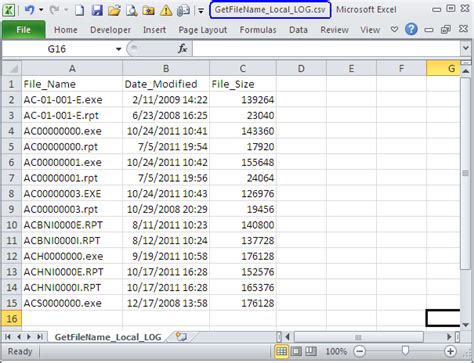Select column D header
The width and height of the screenshot is (474, 363).
pos(301,69)
